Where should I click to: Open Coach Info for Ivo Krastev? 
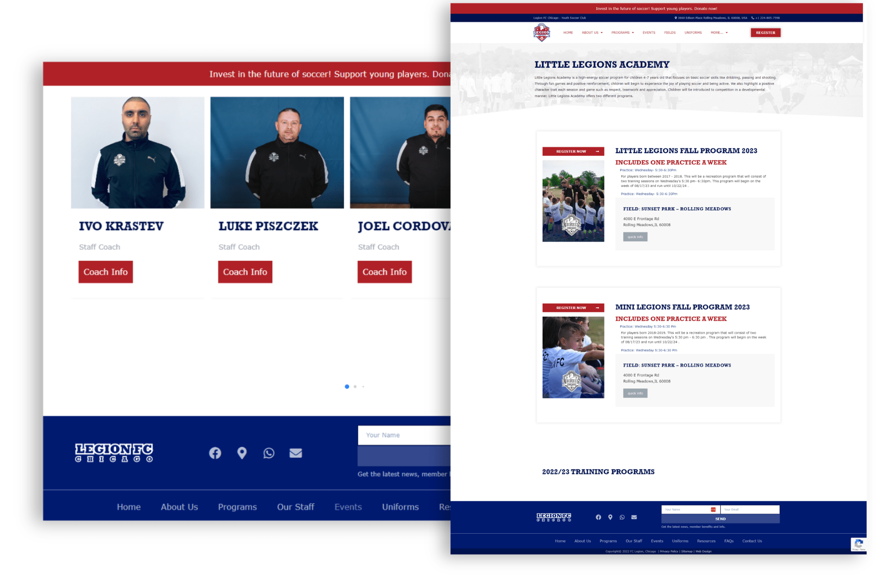106,272
